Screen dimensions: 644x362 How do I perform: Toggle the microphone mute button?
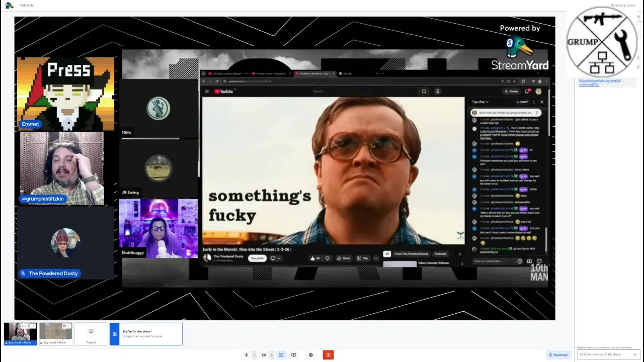(247, 355)
